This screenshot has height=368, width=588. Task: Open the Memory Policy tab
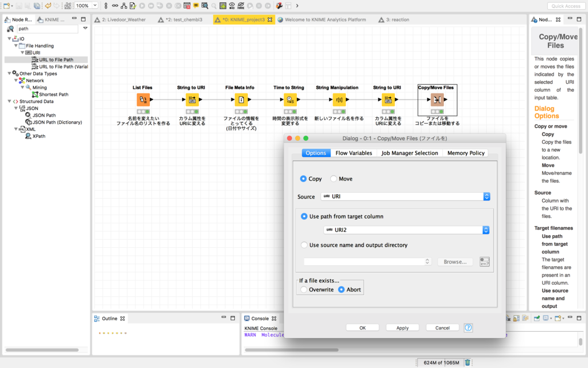(x=466, y=153)
